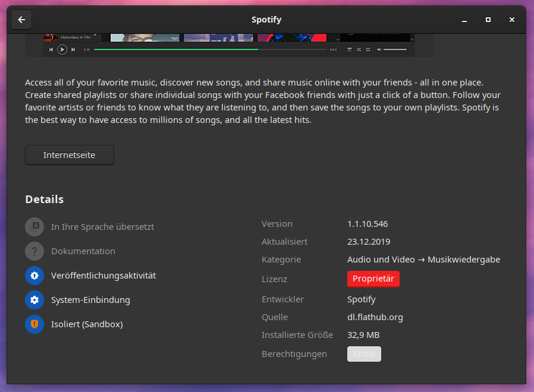This screenshot has height=392, width=534.
Task: Click the version value 1.1.10.546
Action: 367,224
